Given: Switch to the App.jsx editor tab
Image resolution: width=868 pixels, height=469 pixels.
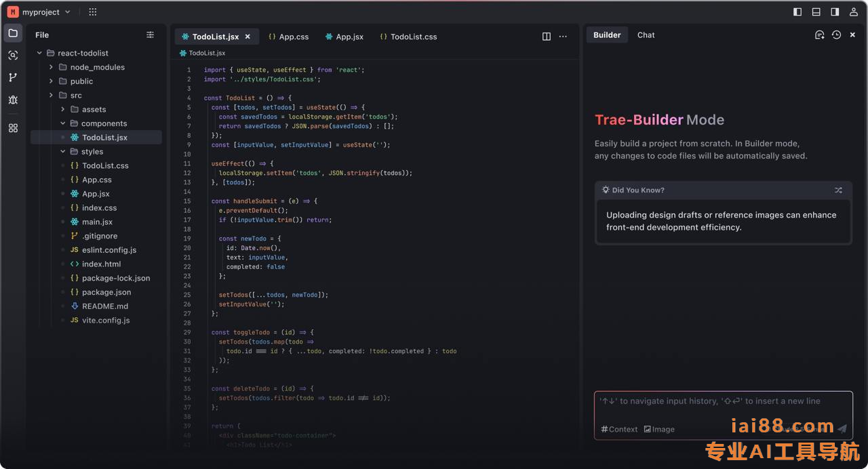Looking at the screenshot, I should click(x=344, y=37).
